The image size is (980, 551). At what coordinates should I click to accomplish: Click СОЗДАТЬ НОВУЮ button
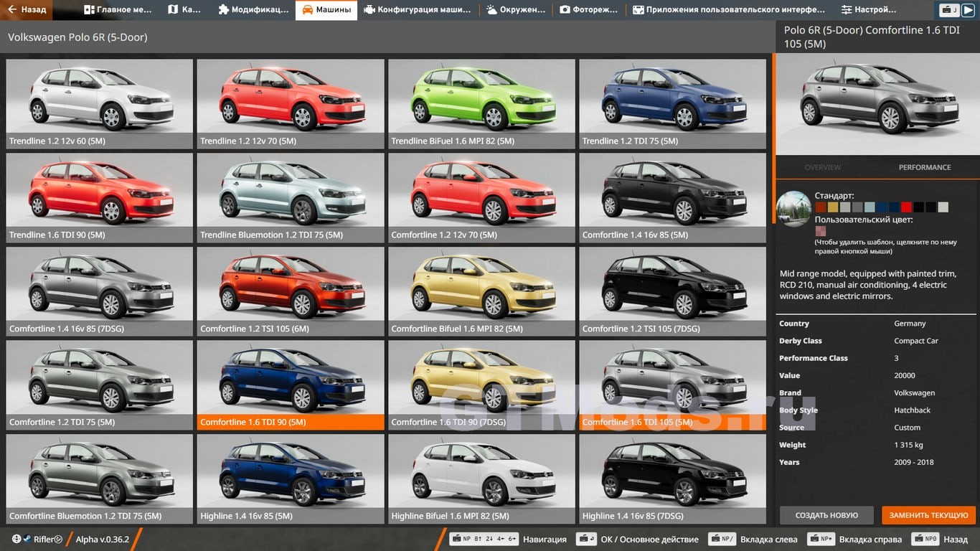point(826,515)
